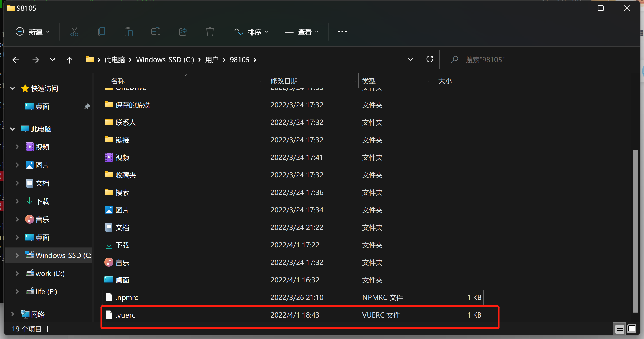This screenshot has height=339, width=644.
Task: Select the .vuerc file
Action: (x=126, y=315)
